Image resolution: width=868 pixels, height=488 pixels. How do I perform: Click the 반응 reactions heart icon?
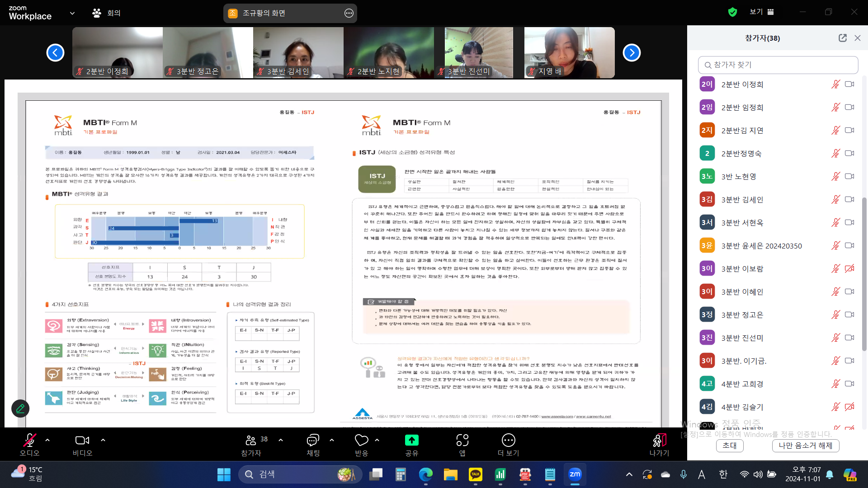tap(361, 440)
